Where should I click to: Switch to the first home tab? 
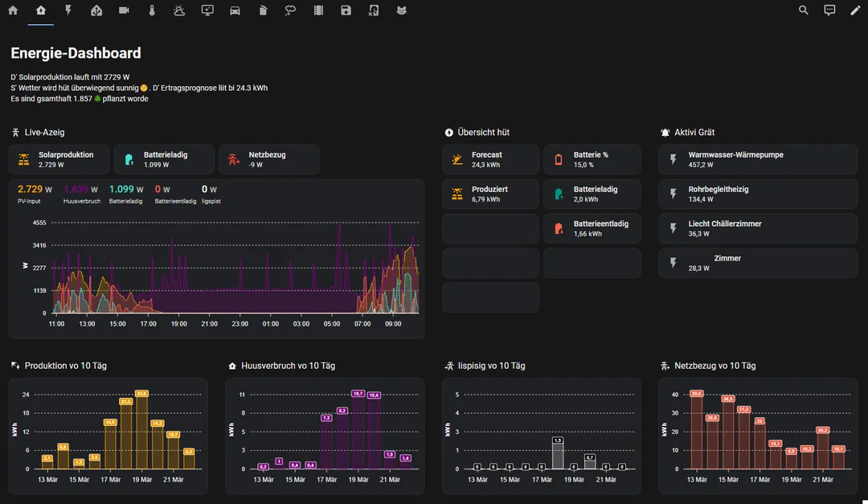[x=13, y=10]
